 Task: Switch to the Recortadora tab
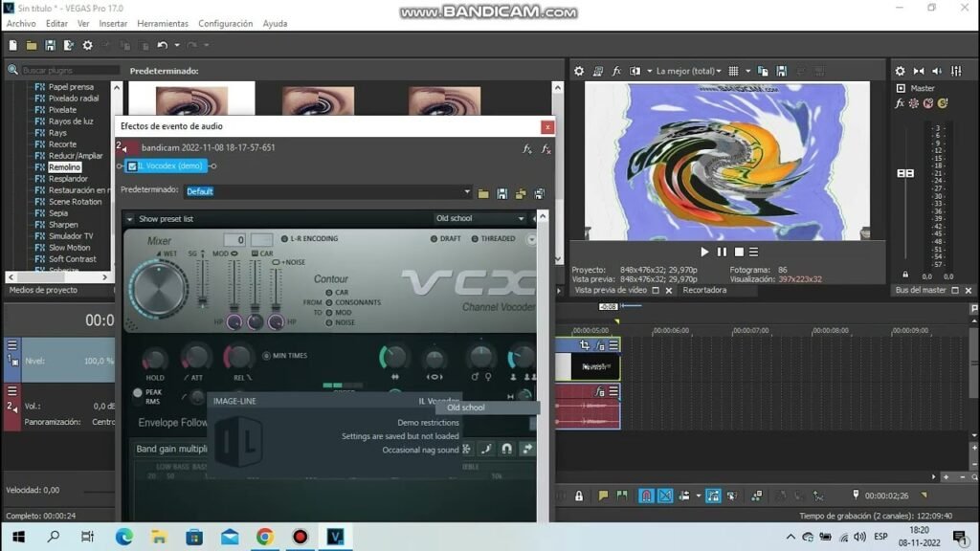[704, 290]
